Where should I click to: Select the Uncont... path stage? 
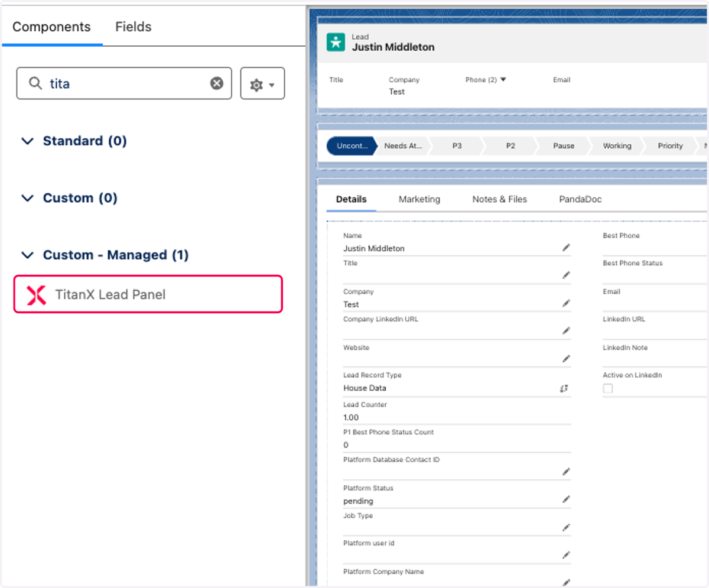(x=352, y=145)
